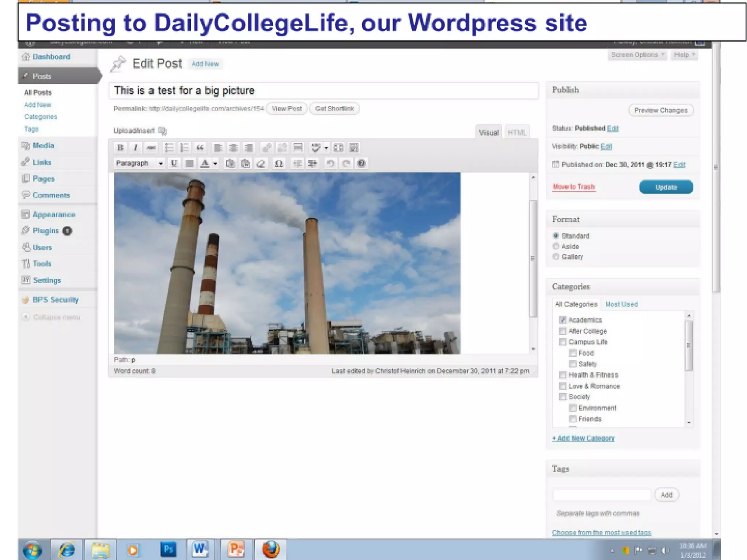Align text left

click(x=218, y=148)
